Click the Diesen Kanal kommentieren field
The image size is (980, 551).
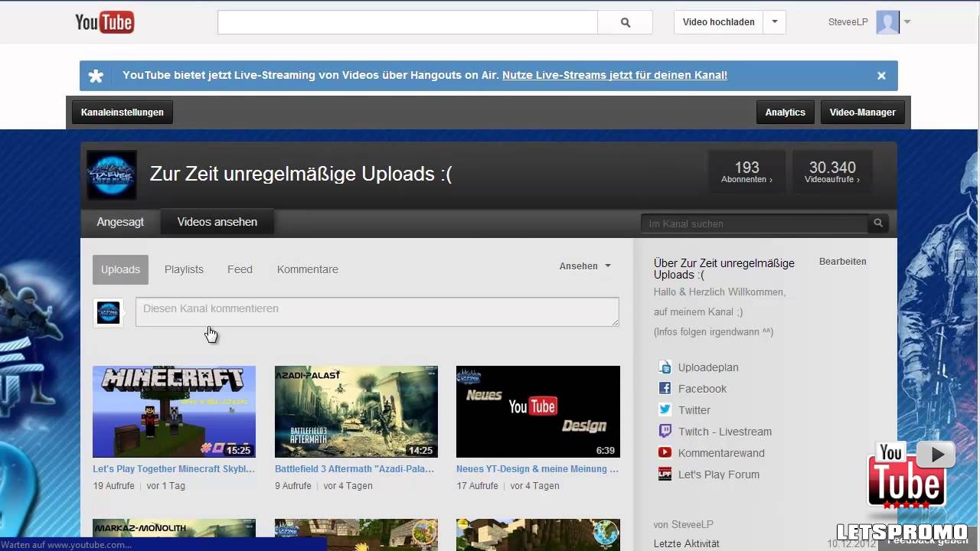377,311
